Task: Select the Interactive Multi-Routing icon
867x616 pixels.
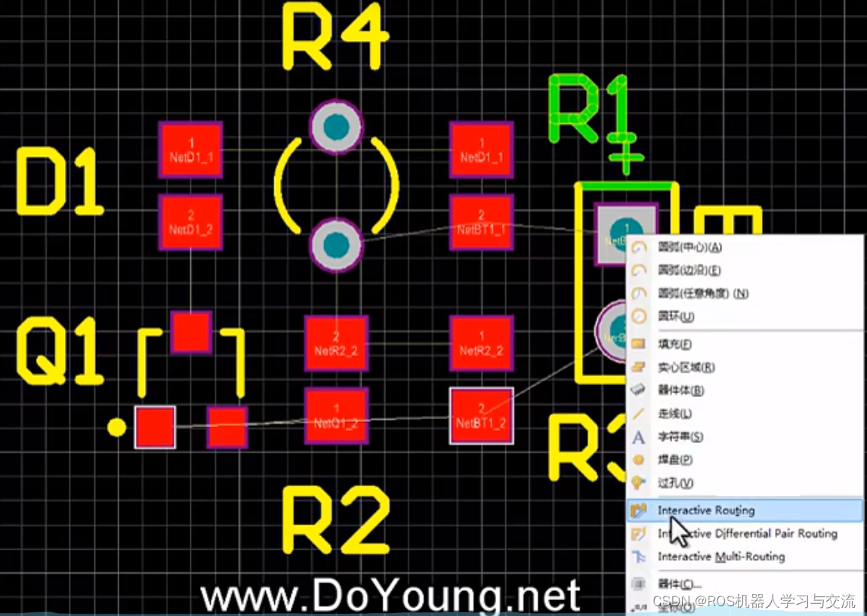Action: point(638,557)
